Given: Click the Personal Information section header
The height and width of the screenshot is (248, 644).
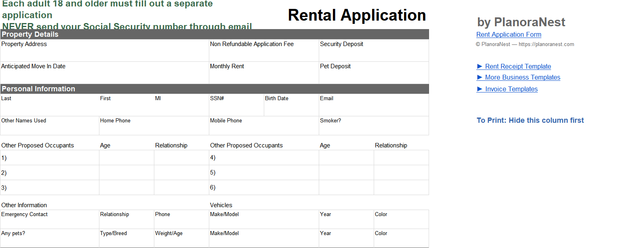Looking at the screenshot, I should pyautogui.click(x=215, y=89).
